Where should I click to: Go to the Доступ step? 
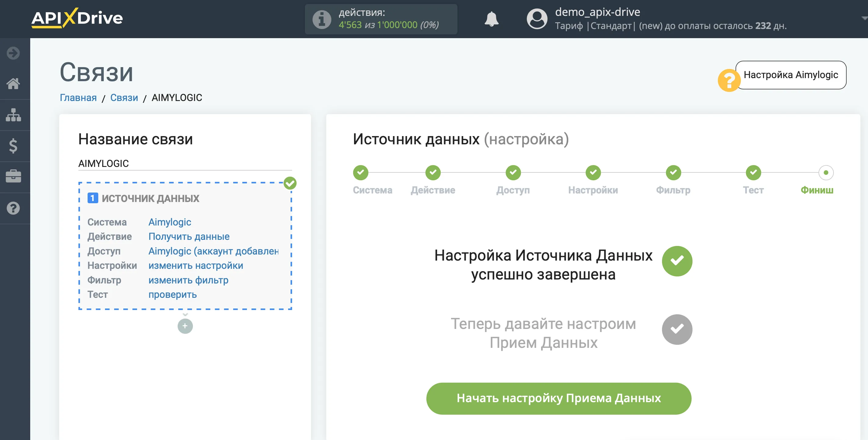click(x=513, y=172)
